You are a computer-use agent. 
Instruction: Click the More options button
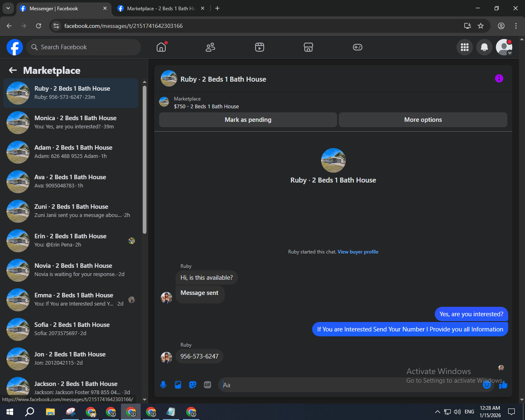[x=423, y=120]
